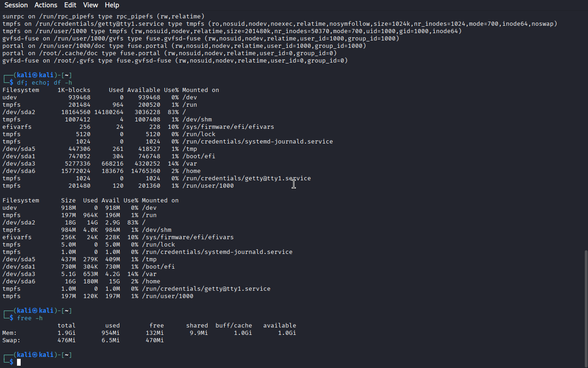
Task: Click the "Swap:" row label
Action: coord(11,340)
